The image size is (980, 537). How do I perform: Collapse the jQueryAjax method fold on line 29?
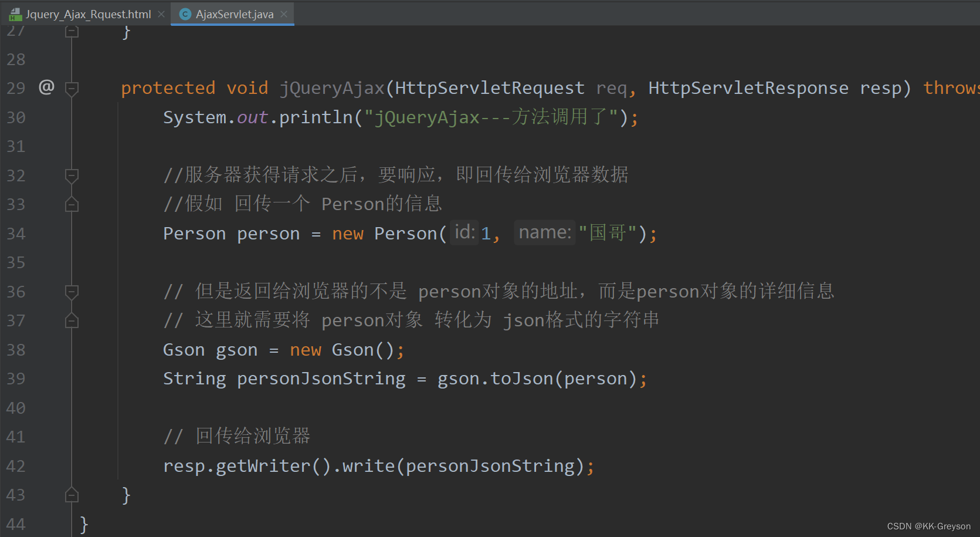[72, 89]
